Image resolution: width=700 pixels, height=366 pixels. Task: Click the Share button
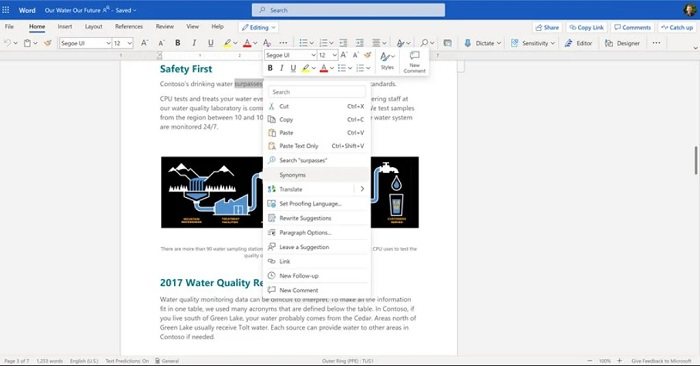coord(547,27)
